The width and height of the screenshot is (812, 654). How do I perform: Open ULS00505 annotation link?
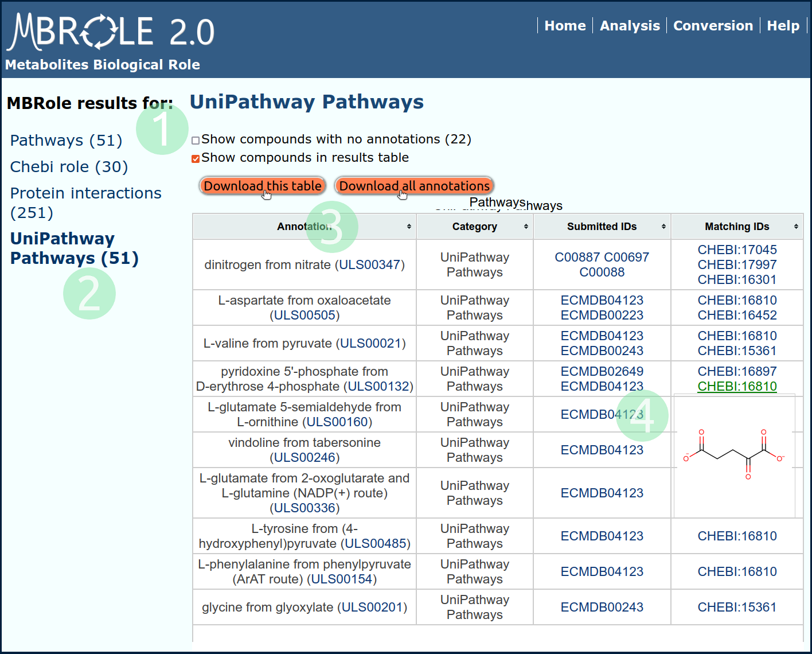click(304, 315)
